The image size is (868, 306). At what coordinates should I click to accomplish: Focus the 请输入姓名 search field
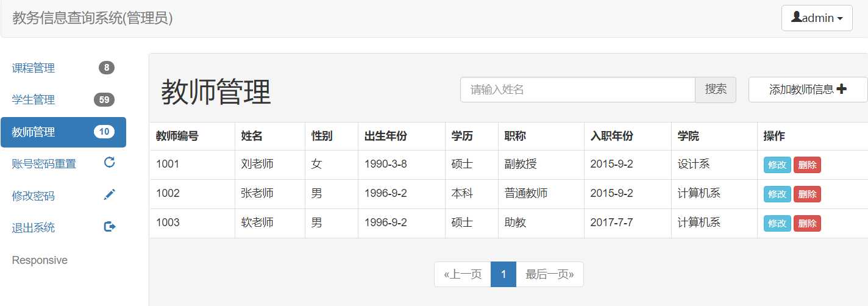pos(578,90)
